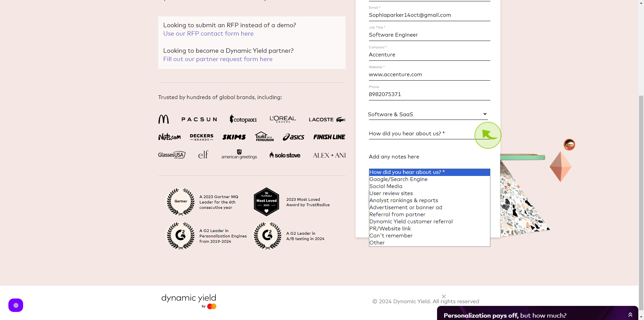Open the partner request form link
Image resolution: width=644 pixels, height=320 pixels.
point(218,59)
